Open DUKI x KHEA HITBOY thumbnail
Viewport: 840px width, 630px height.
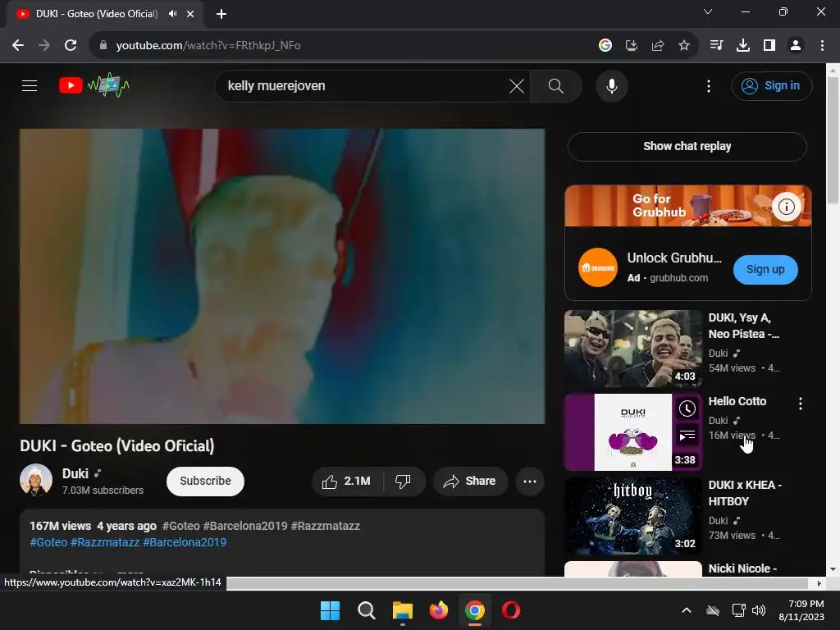(632, 516)
